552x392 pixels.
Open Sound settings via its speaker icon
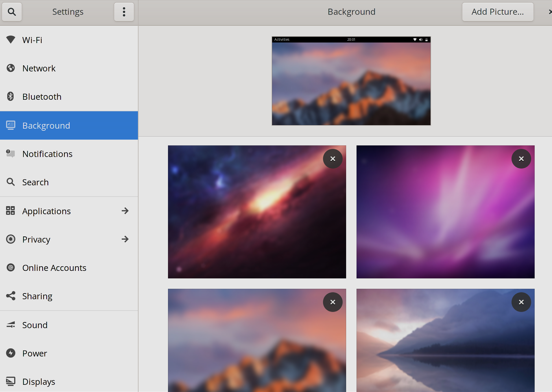[11, 325]
